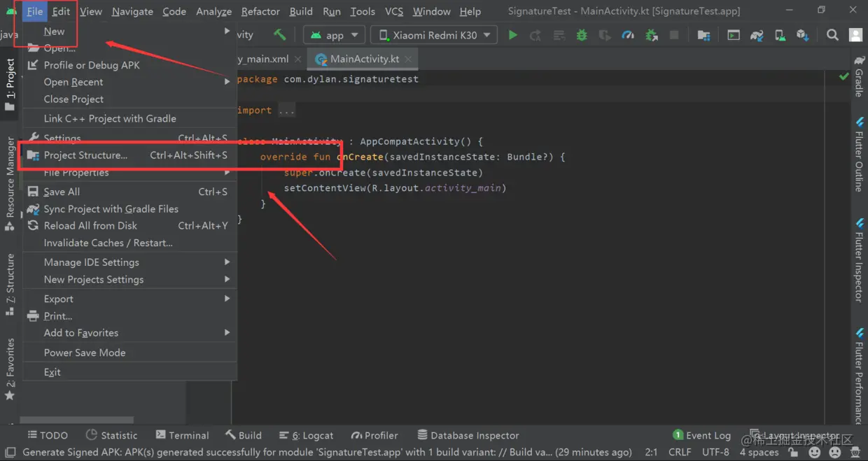Toggle Power Save Mode in File menu

click(129, 353)
